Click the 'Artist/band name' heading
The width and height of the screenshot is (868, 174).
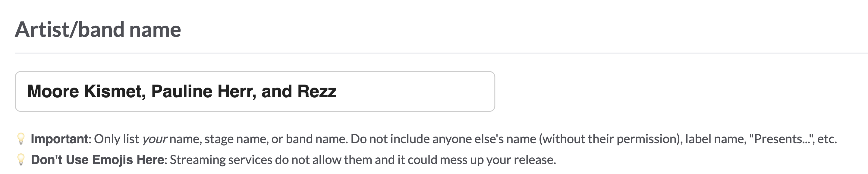pyautogui.click(x=98, y=29)
